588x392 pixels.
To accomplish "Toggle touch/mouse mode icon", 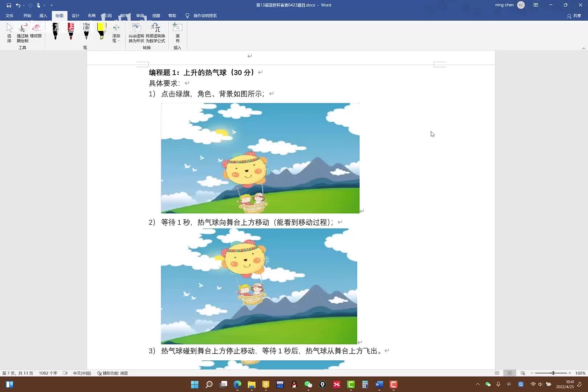I will pos(38,5).
